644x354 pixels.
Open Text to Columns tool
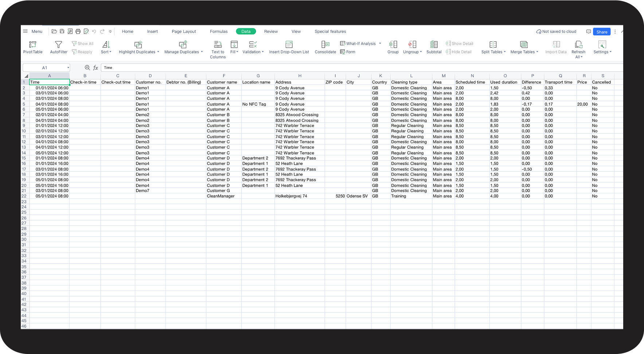(x=218, y=45)
